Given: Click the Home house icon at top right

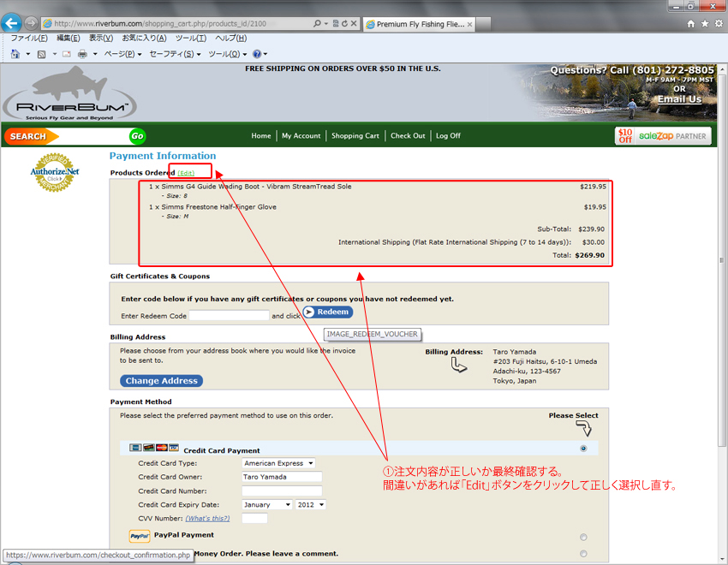Looking at the screenshot, I should click(691, 24).
